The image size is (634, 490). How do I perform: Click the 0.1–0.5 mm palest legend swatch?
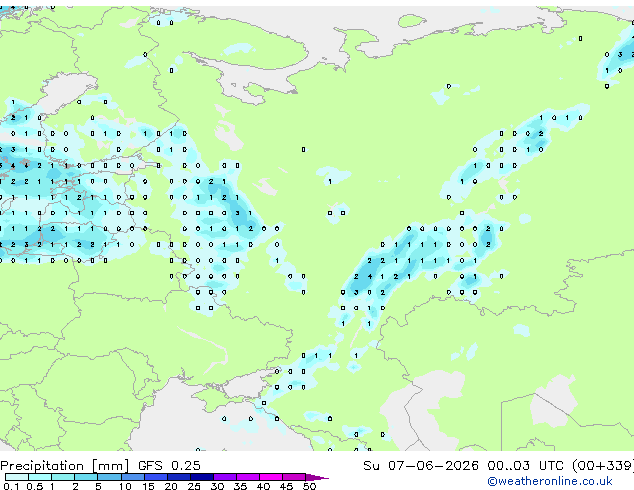pyautogui.click(x=17, y=477)
